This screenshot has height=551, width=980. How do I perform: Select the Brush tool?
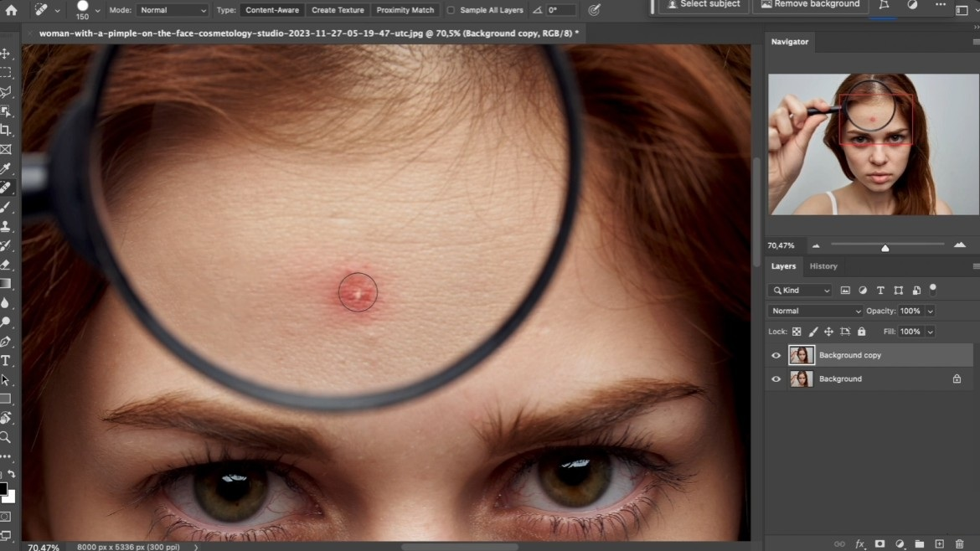coord(6,207)
